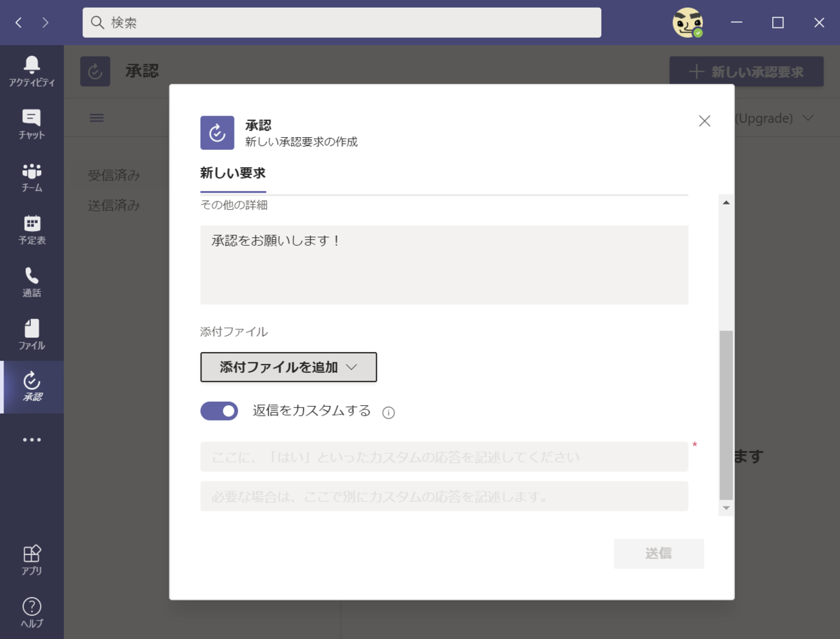Click the first custom response field
The height and width of the screenshot is (639, 840).
tap(444, 456)
